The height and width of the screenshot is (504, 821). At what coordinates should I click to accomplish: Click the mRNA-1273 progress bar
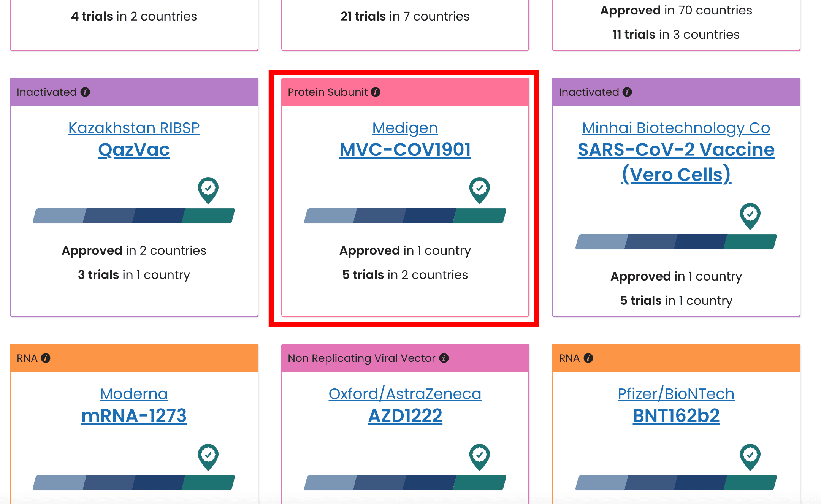pos(134,483)
